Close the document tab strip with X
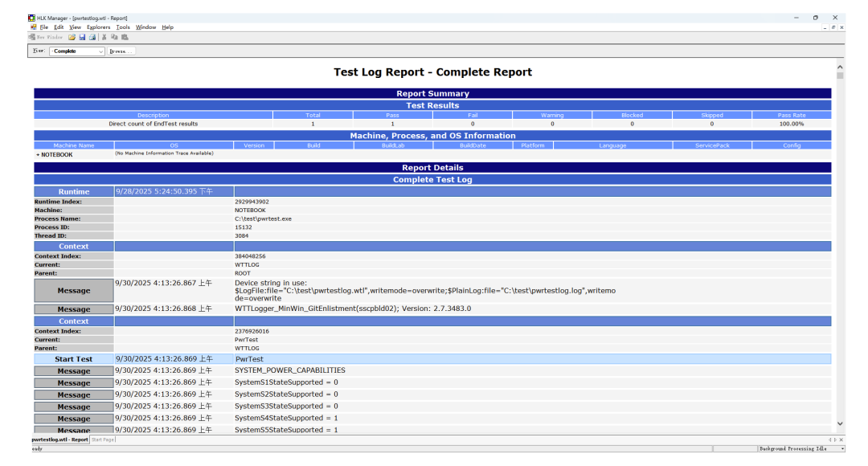This screenshot has height=466, width=868. click(x=841, y=439)
